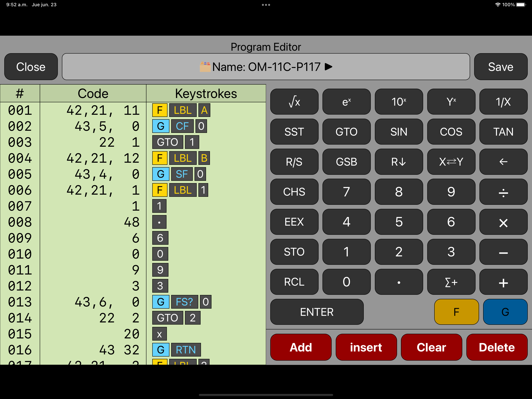Tap the decimal point key
Screen dimensions: 532x399
(x=399, y=282)
